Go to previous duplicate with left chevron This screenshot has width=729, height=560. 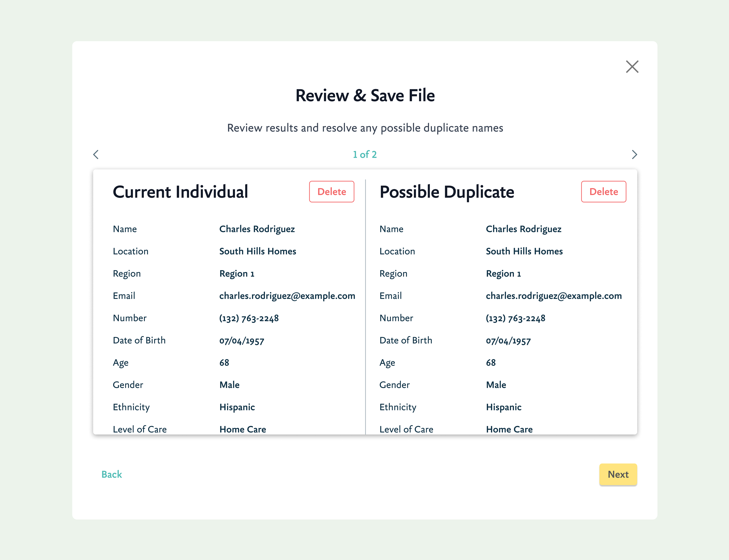[96, 154]
